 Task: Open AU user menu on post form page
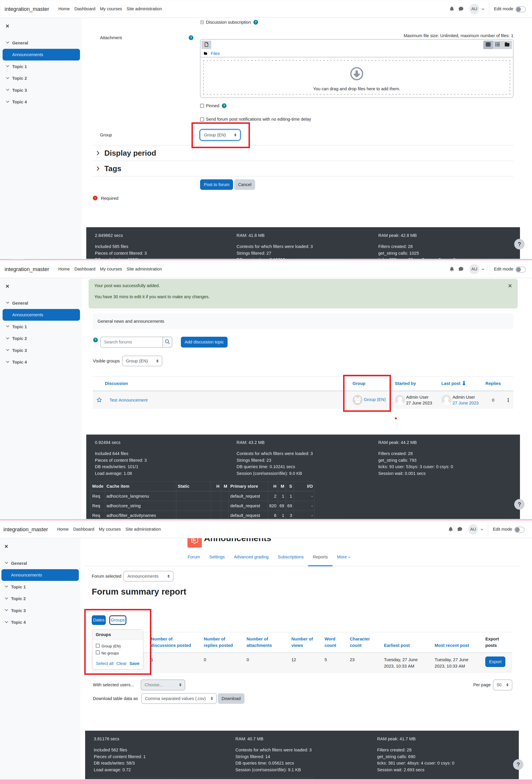[x=477, y=9]
